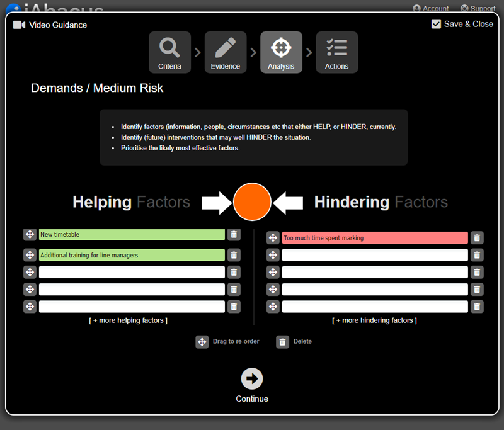Click drag handle for Additional training for line managers
Image resolution: width=504 pixels, height=430 pixels.
tap(30, 255)
